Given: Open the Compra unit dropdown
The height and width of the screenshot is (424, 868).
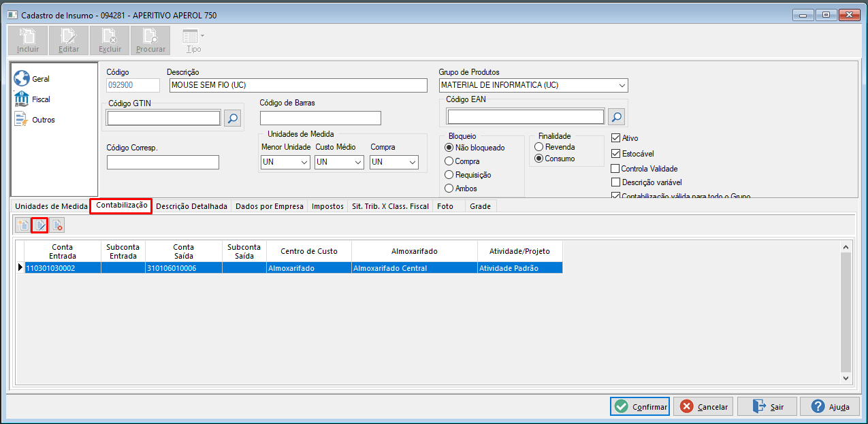Looking at the screenshot, I should [413, 162].
